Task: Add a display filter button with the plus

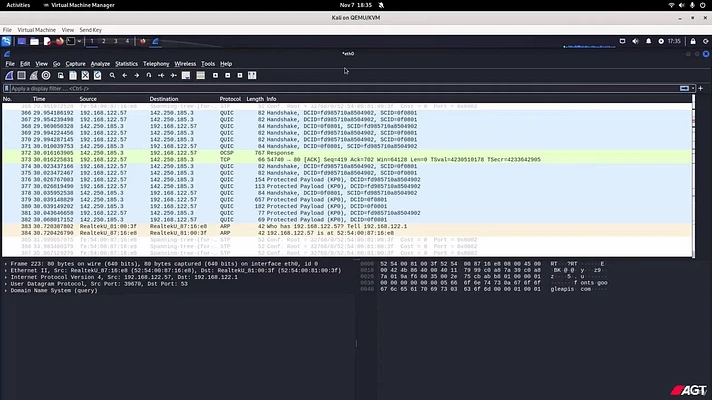Action: pos(701,89)
